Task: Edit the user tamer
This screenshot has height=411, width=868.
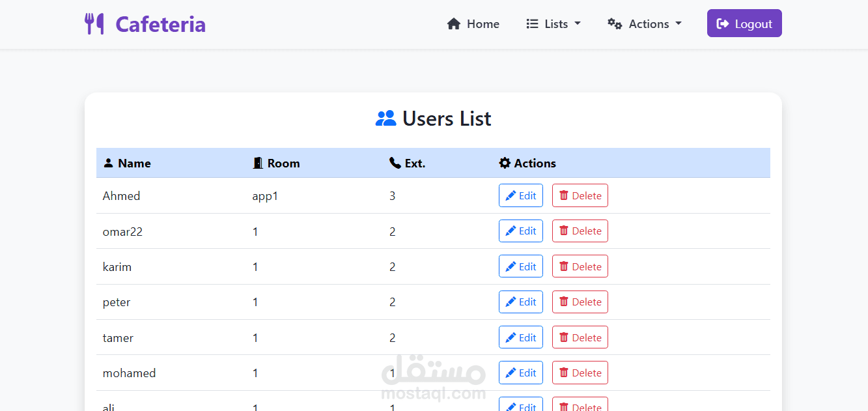Action: coord(521,337)
